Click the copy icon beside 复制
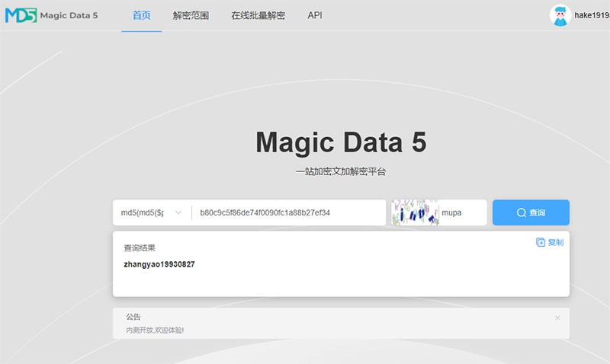 click(x=541, y=242)
